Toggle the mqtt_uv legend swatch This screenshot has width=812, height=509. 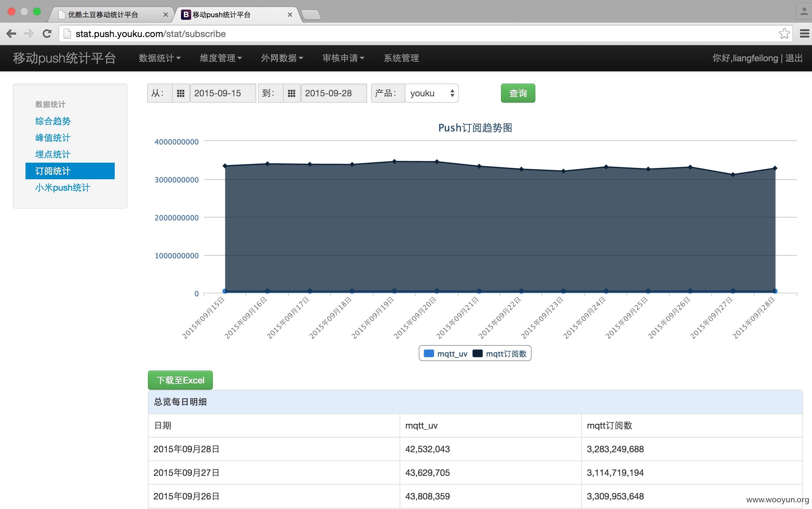429,353
